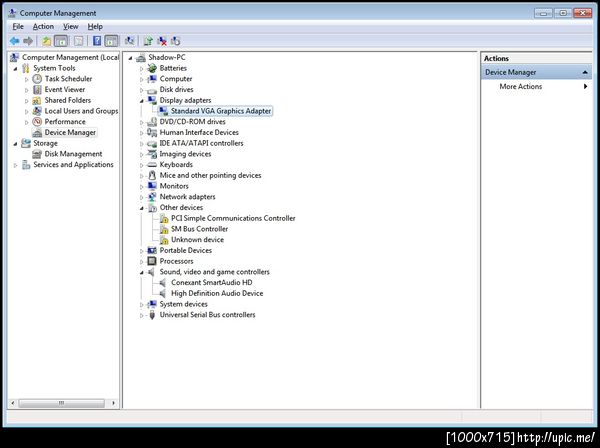Click the warning icon beside SM Bus Controller
Viewport: 600px width, 448px height.
click(x=164, y=229)
